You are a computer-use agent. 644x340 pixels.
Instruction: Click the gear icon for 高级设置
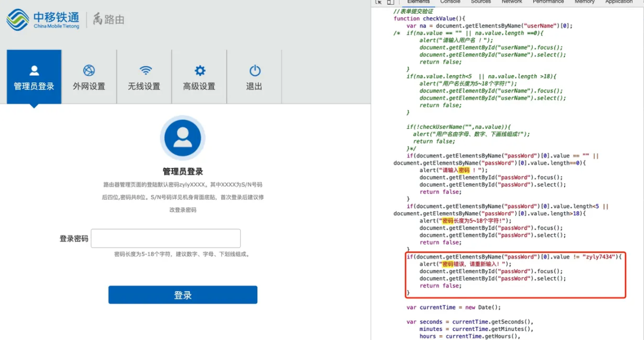(200, 70)
